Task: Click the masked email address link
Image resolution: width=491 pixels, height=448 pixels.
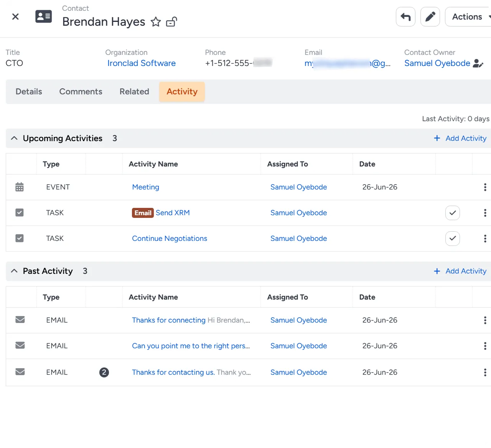Action: coord(348,63)
